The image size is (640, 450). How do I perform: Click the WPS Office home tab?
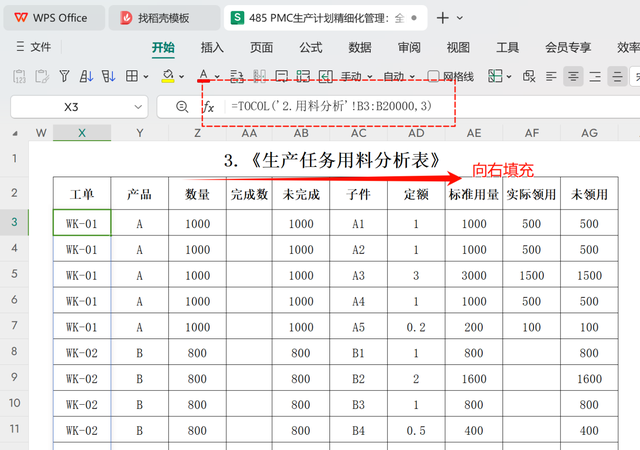point(54,18)
